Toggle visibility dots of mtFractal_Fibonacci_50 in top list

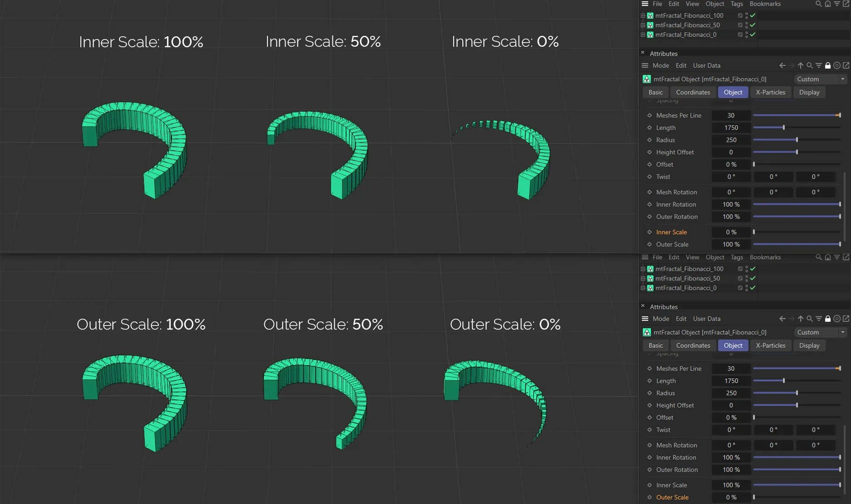tap(747, 25)
